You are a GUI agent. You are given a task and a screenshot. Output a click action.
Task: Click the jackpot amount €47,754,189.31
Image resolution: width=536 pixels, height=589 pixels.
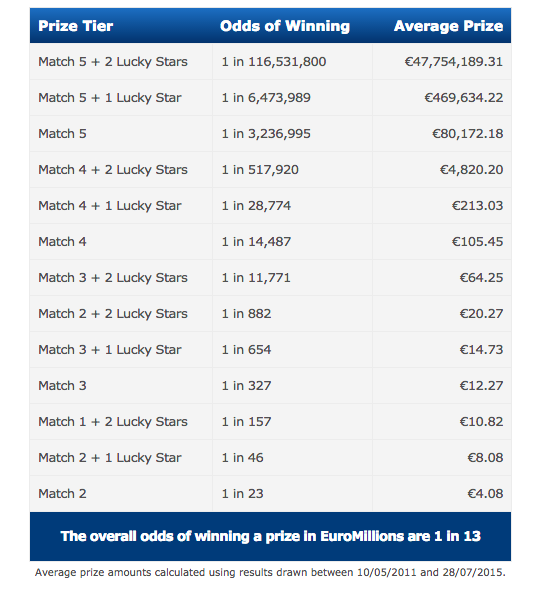(454, 62)
